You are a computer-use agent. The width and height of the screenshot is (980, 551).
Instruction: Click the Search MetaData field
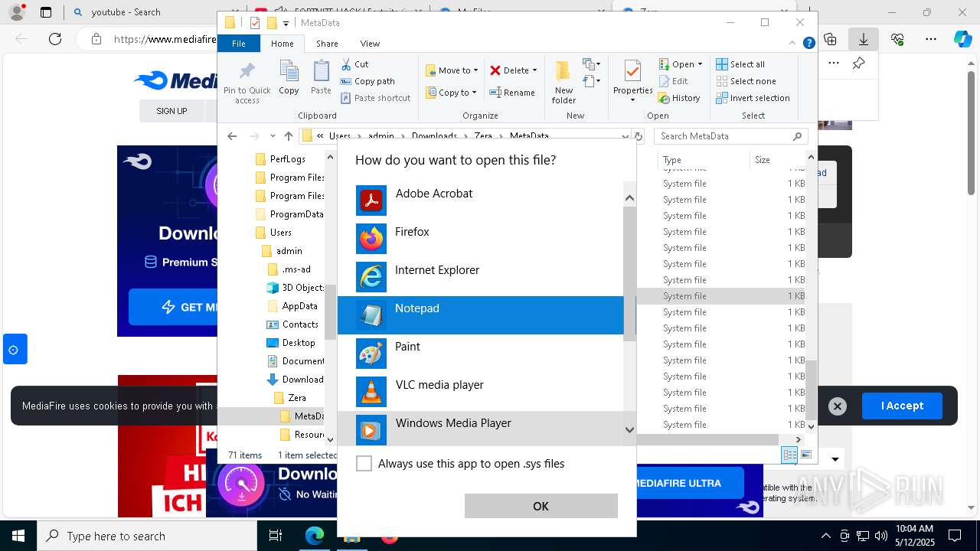(x=731, y=136)
